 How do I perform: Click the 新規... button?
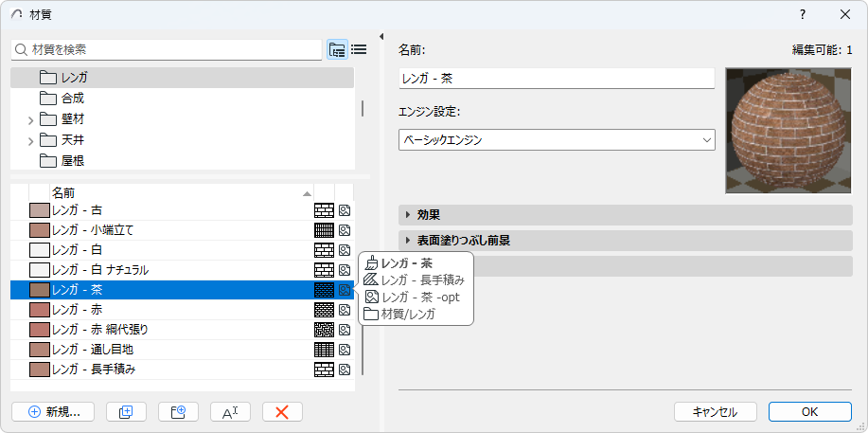(x=53, y=411)
